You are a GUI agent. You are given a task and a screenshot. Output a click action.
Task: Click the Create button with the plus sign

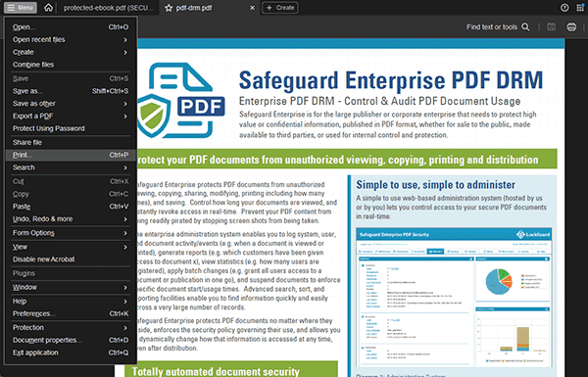click(280, 8)
